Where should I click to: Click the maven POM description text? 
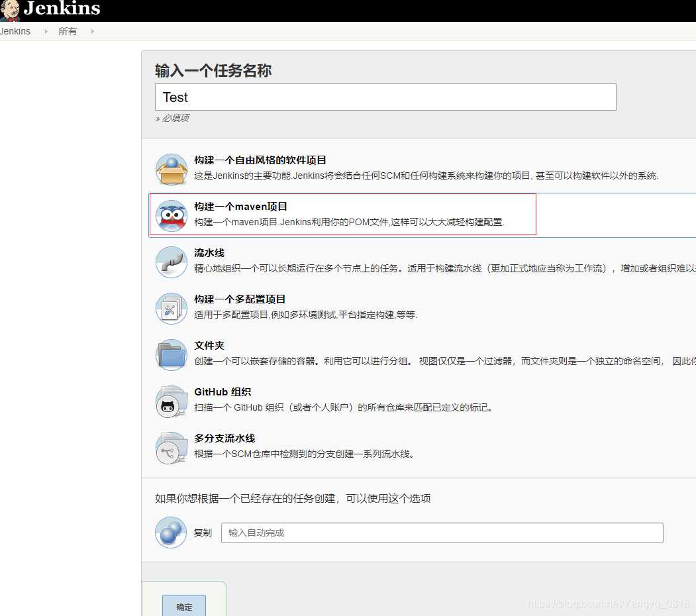click(x=350, y=222)
